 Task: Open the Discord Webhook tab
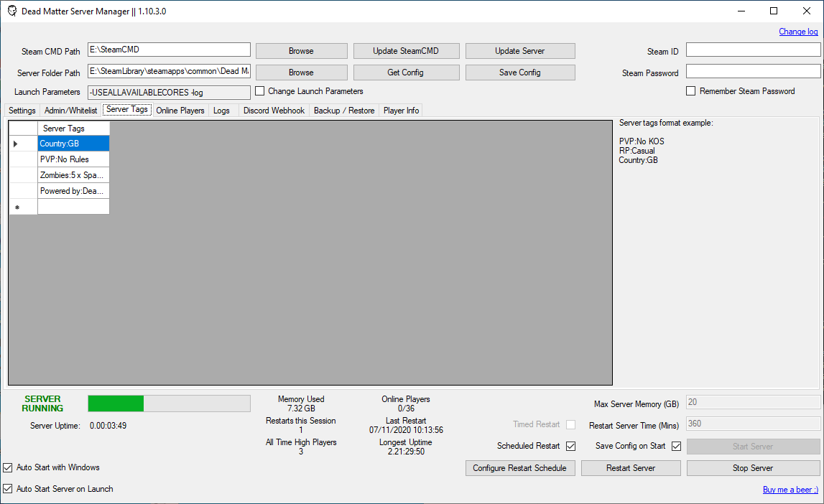tap(274, 110)
